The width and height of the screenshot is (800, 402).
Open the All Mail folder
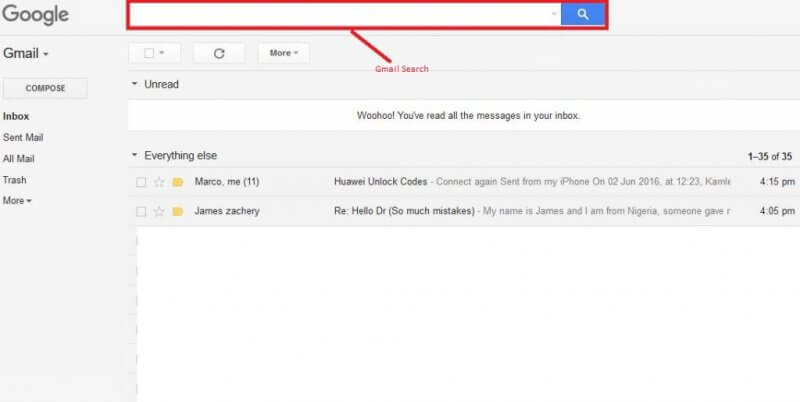click(18, 159)
